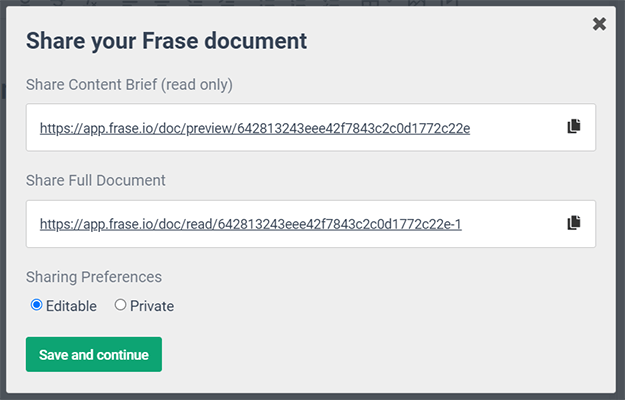Click the "Sharing Preferences" label
Image resolution: width=625 pixels, height=400 pixels.
coord(93,277)
